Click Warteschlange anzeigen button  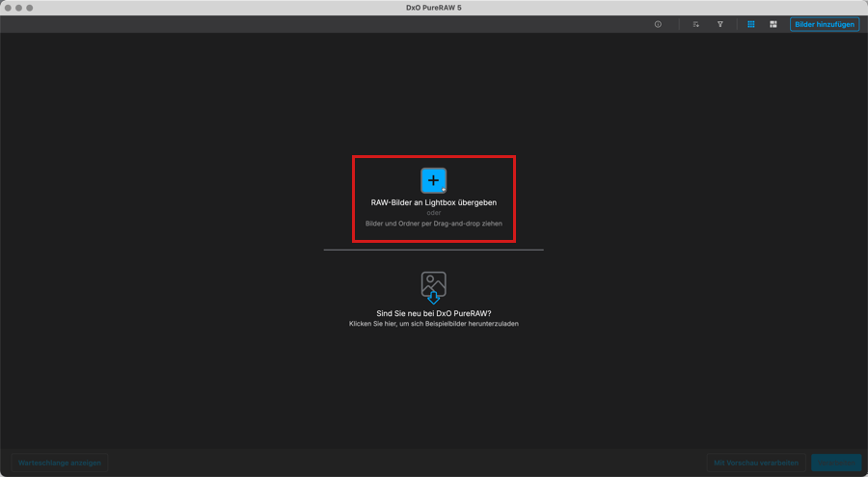60,463
